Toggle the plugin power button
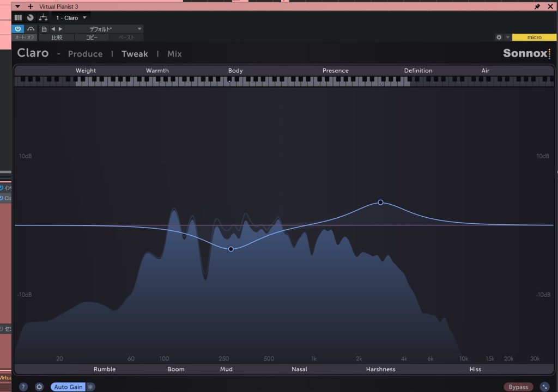Viewport: 558px width, 392px height. click(18, 29)
